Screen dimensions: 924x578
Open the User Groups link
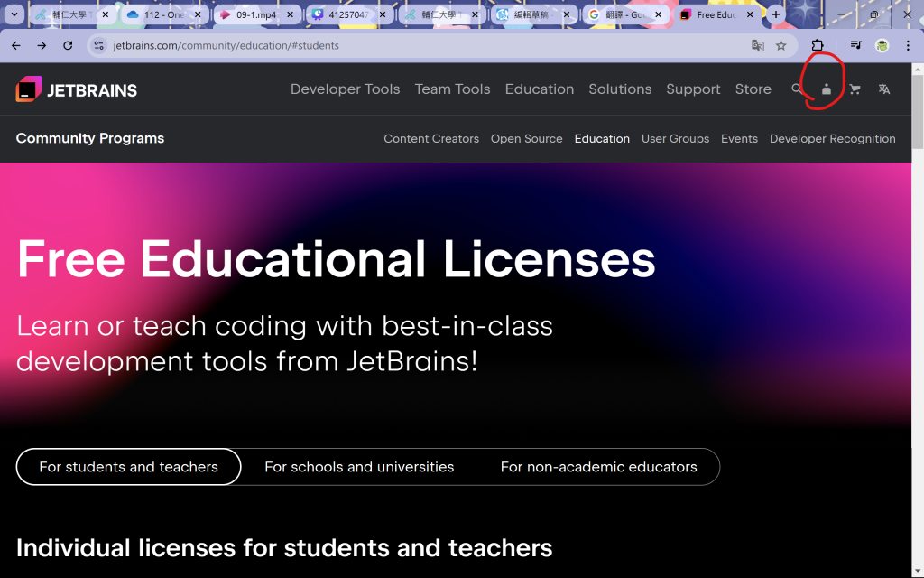(675, 138)
